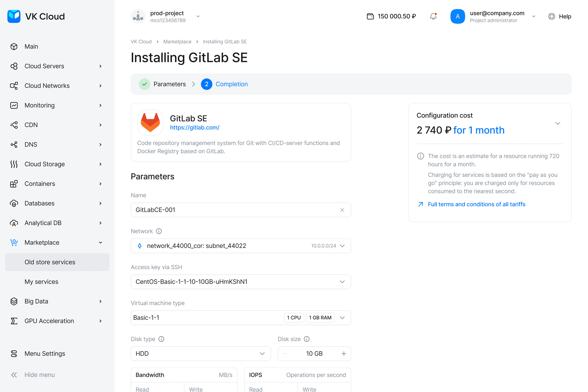Click the GitLab fox logo
This screenshot has width=588, height=392.
pyautogui.click(x=150, y=122)
